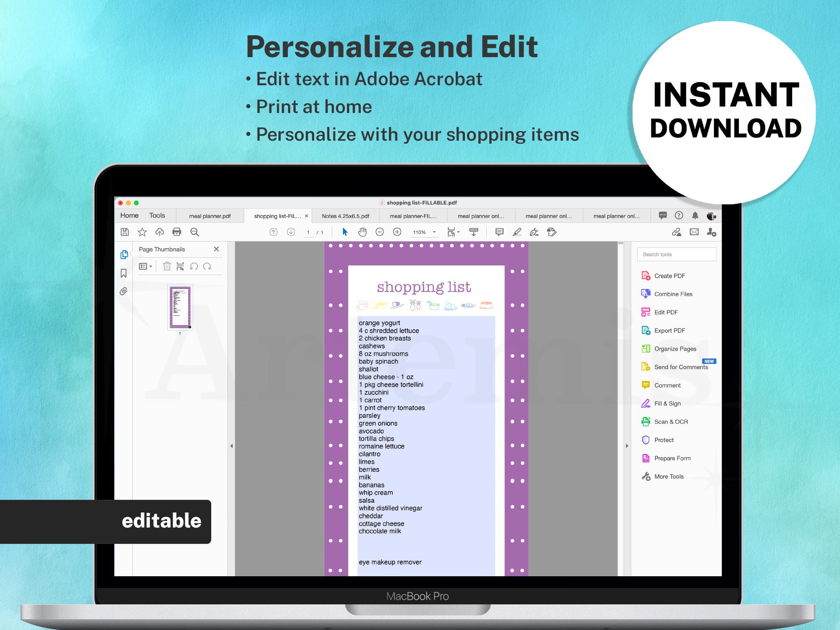Viewport: 840px width, 630px height.
Task: Click the current page number field
Action: (x=308, y=232)
